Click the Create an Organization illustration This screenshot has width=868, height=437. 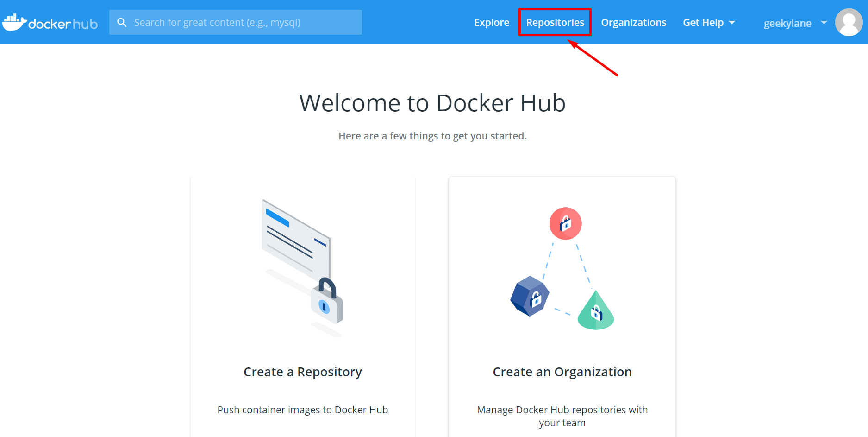(562, 268)
